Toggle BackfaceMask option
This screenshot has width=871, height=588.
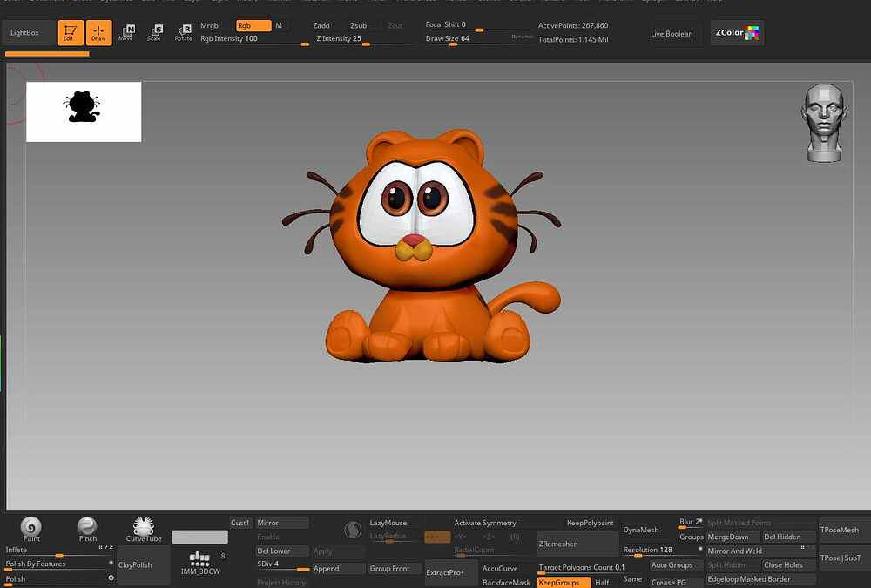(x=506, y=583)
